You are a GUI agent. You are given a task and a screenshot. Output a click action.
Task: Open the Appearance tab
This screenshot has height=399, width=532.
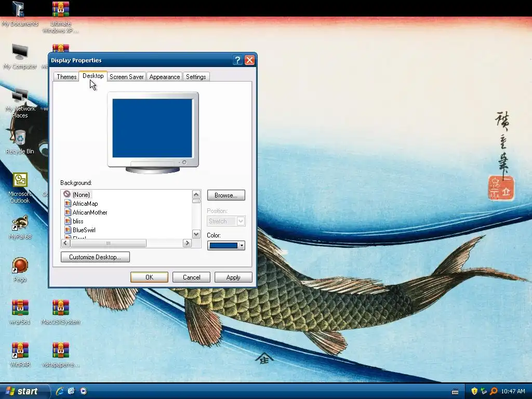[165, 77]
